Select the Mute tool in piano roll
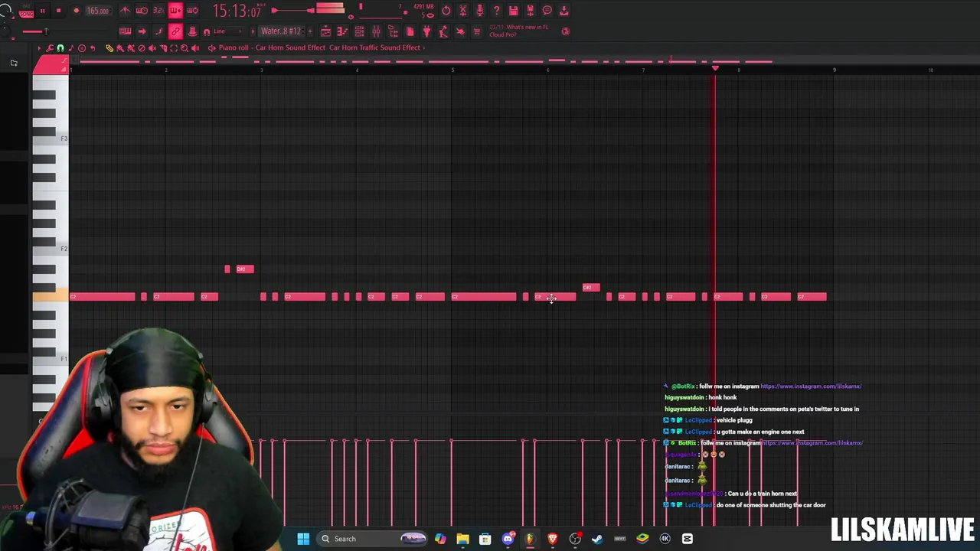This screenshot has height=551, width=980. click(x=152, y=47)
